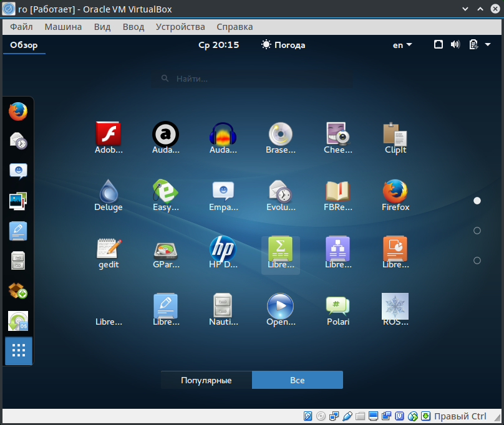Image resolution: width=504 pixels, height=425 pixels.
Task: Open the Файл menu
Action: [21, 27]
